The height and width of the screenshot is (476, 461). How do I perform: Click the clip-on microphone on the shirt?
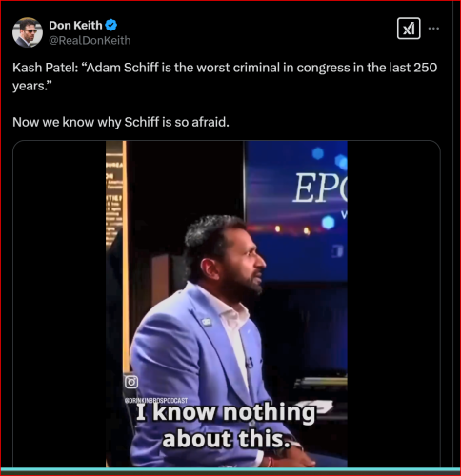[250, 363]
